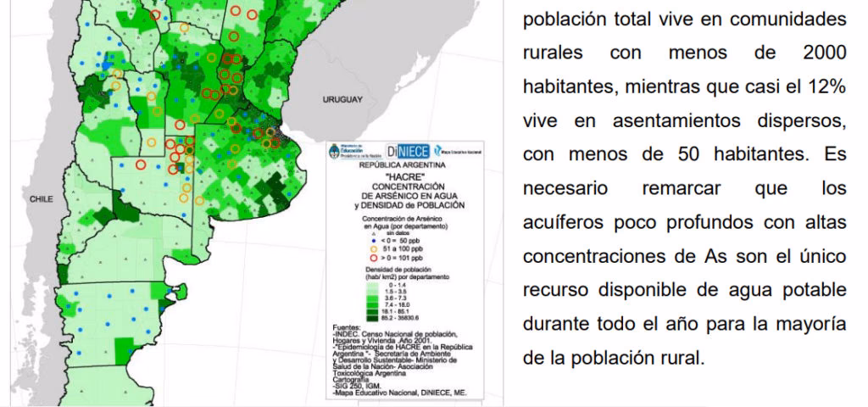
Task: Click the word 'remarcar' in the paragraph
Action: click(682, 188)
